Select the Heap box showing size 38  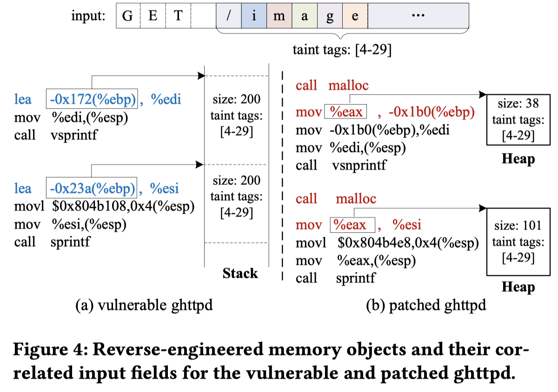[518, 120]
